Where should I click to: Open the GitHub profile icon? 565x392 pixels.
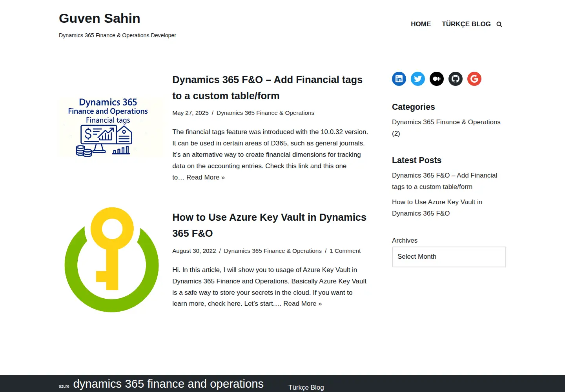click(456, 79)
